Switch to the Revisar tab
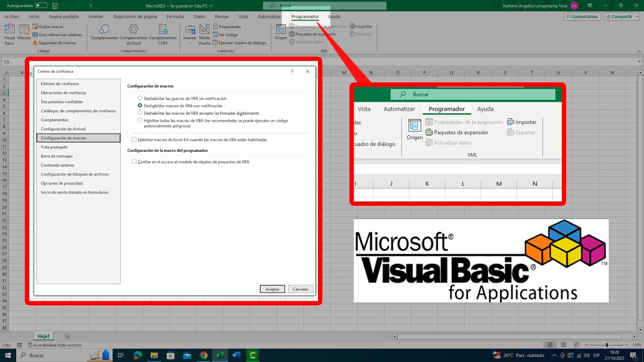644x362 pixels. [x=222, y=17]
